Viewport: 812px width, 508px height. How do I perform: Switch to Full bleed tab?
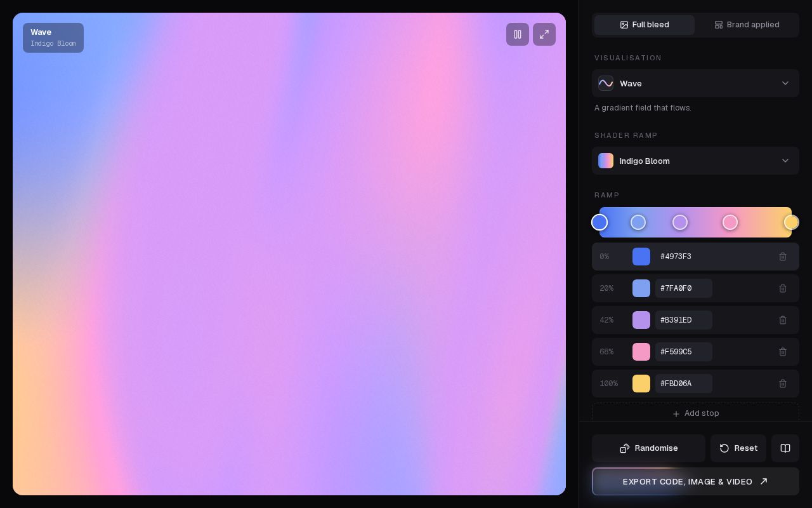coord(645,25)
